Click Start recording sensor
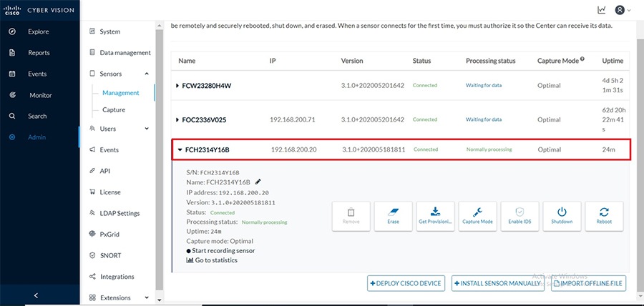Image resolution: width=644 pixels, height=306 pixels. point(220,251)
